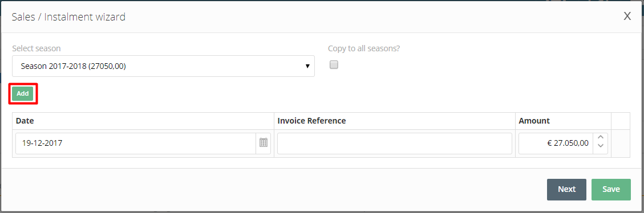Click the Amount column header
This screenshot has height=213, width=644.
pos(534,121)
